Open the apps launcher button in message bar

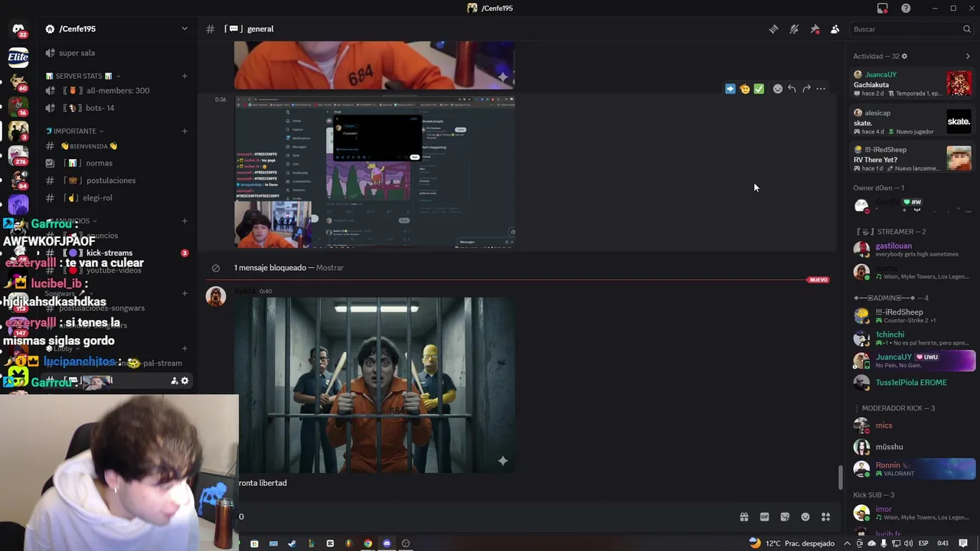pos(825,517)
